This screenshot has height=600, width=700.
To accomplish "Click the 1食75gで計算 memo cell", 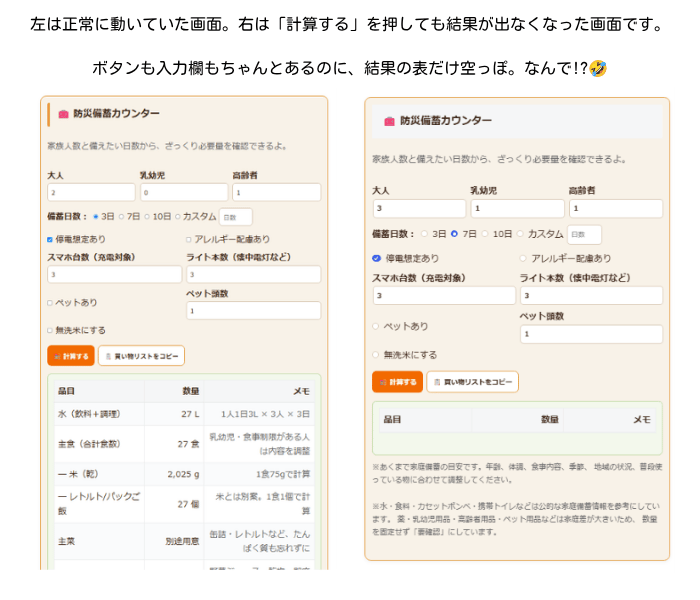I will click(x=259, y=474).
